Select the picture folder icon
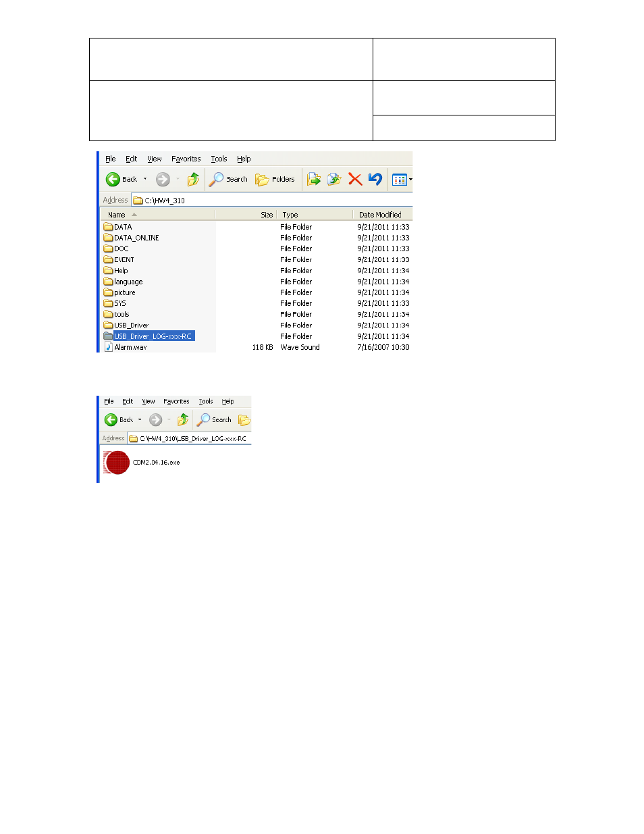644x834 pixels. [x=108, y=292]
